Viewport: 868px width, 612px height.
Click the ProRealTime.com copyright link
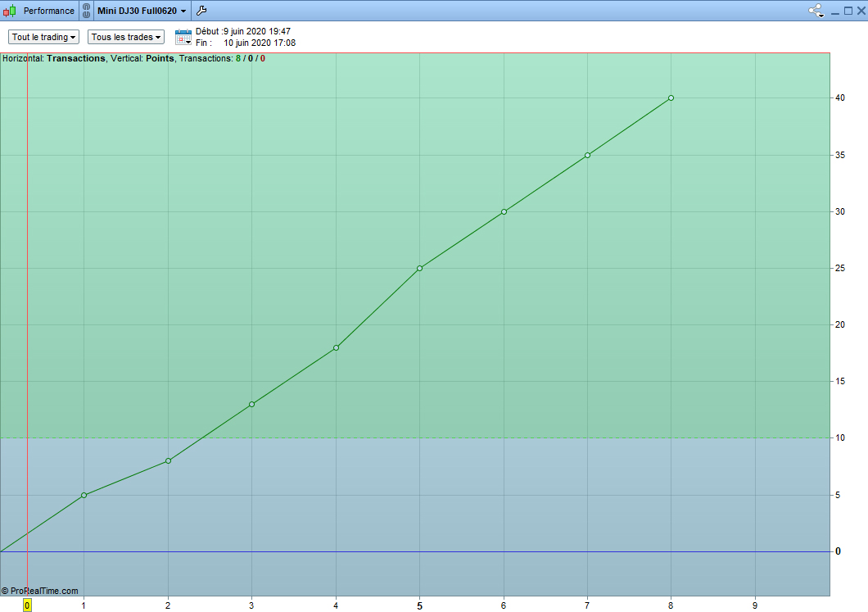(40, 591)
